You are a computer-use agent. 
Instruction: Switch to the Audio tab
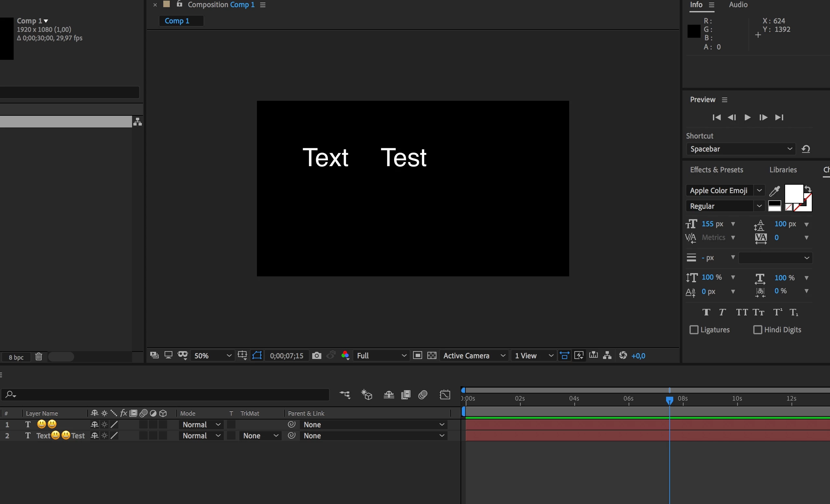(738, 5)
